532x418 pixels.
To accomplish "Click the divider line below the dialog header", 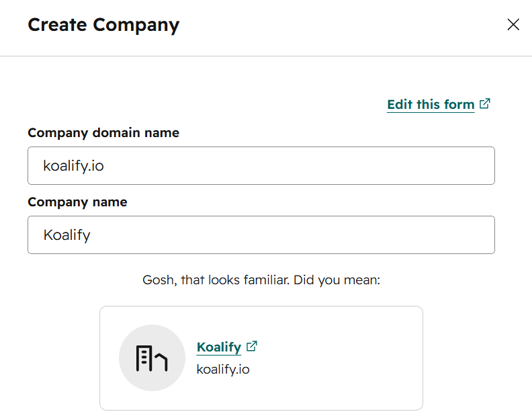I will click(266, 56).
